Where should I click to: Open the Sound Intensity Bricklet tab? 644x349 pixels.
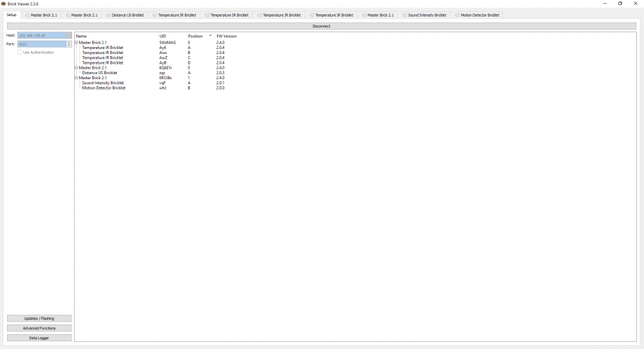point(426,15)
